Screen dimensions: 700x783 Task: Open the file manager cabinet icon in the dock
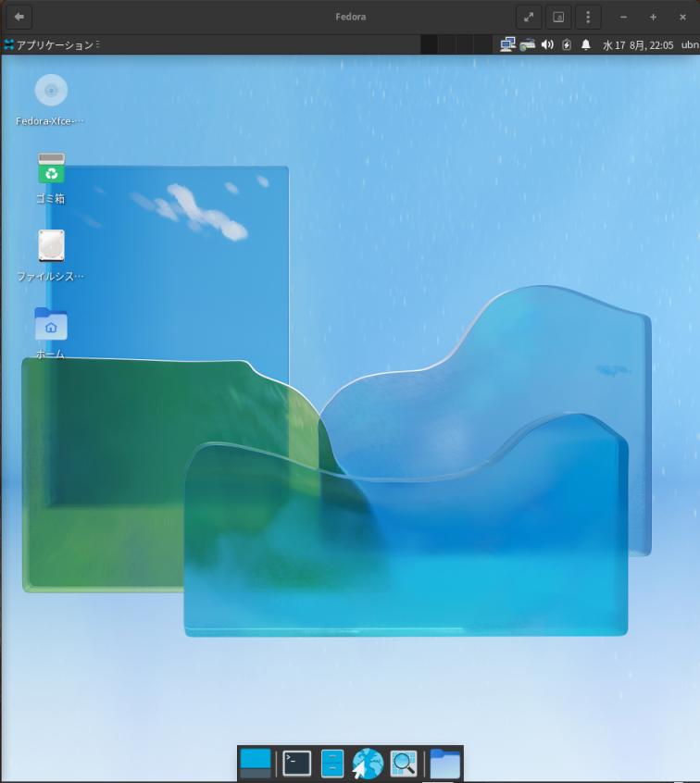click(332, 764)
